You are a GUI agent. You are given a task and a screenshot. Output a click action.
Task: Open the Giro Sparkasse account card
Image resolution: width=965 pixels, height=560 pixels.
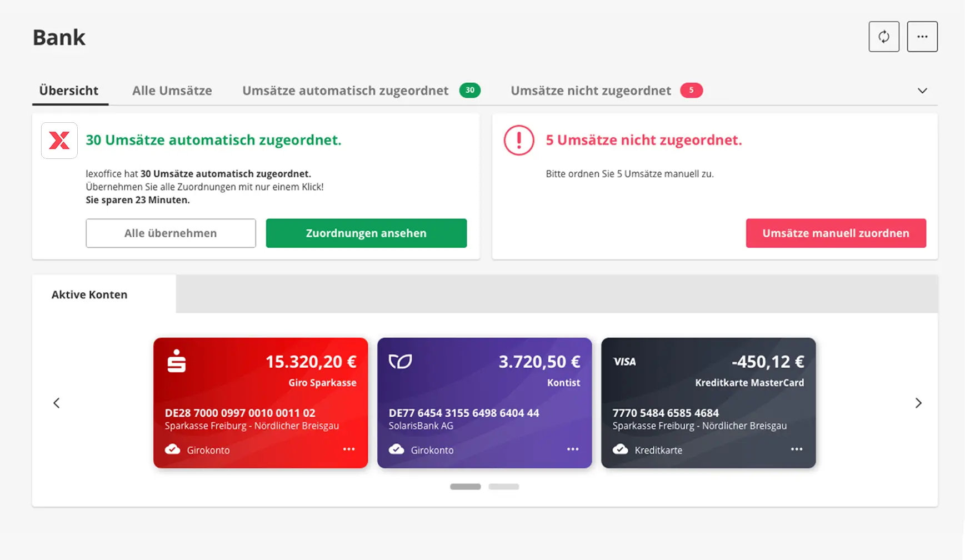click(261, 403)
